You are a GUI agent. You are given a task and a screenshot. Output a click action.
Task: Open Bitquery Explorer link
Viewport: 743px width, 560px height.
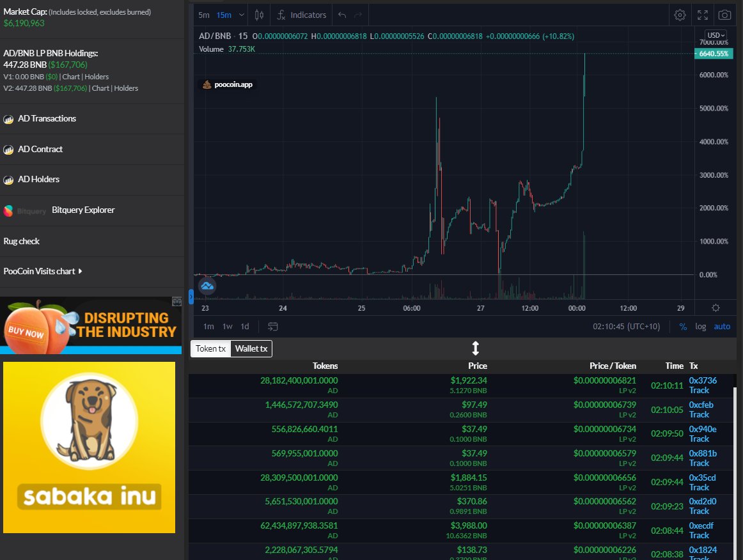83,210
